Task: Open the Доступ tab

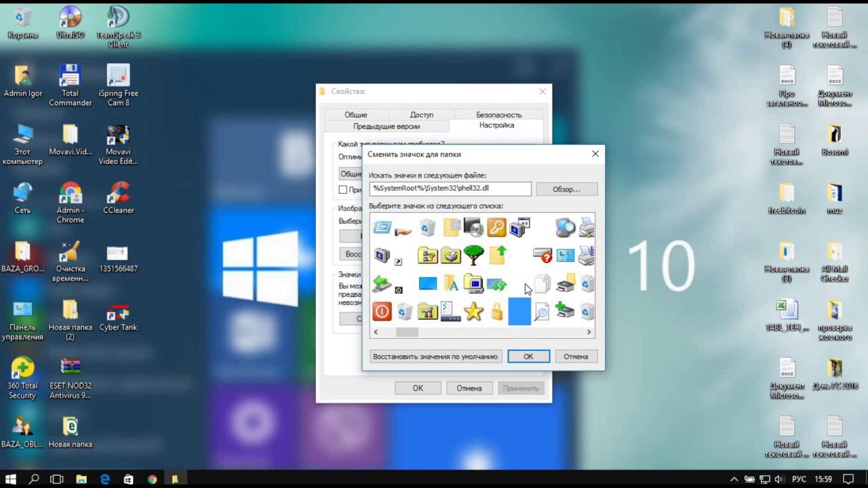Action: [421, 115]
